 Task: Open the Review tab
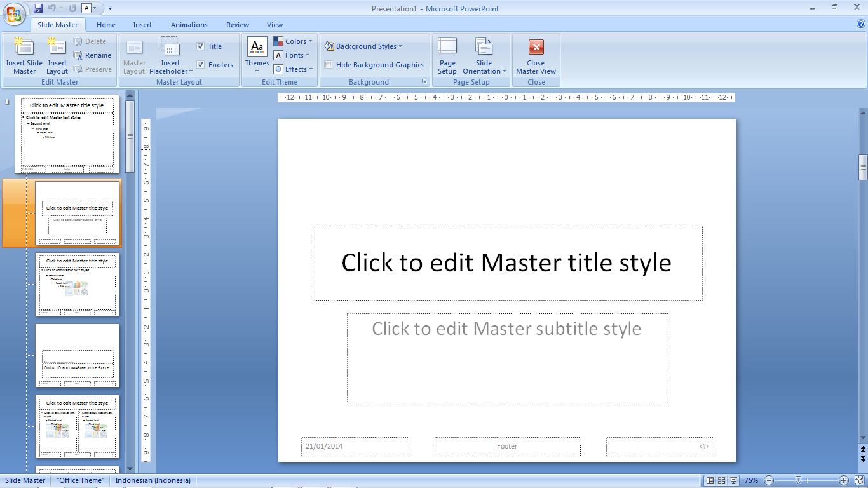click(x=238, y=25)
